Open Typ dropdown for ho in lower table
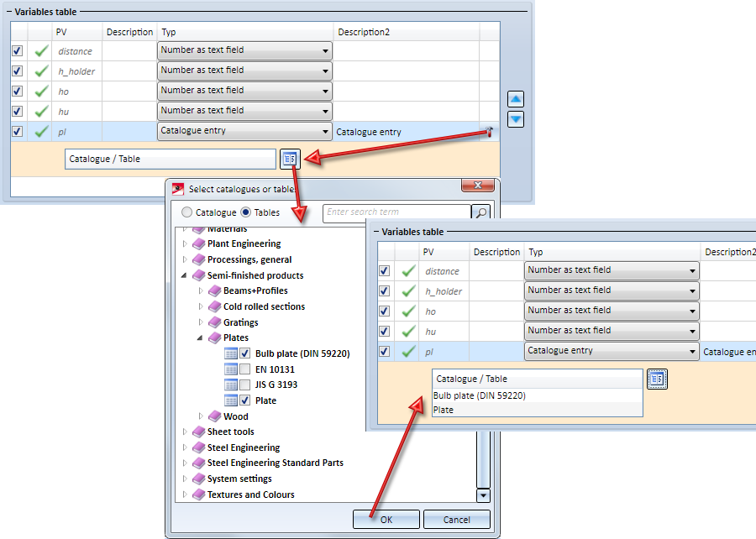This screenshot has width=756, height=539. 612,311
